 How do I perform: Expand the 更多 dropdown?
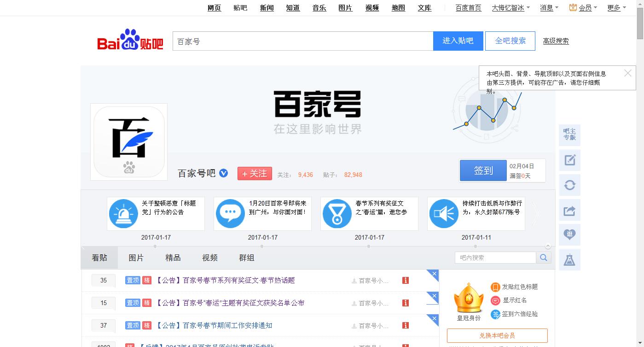(x=616, y=8)
